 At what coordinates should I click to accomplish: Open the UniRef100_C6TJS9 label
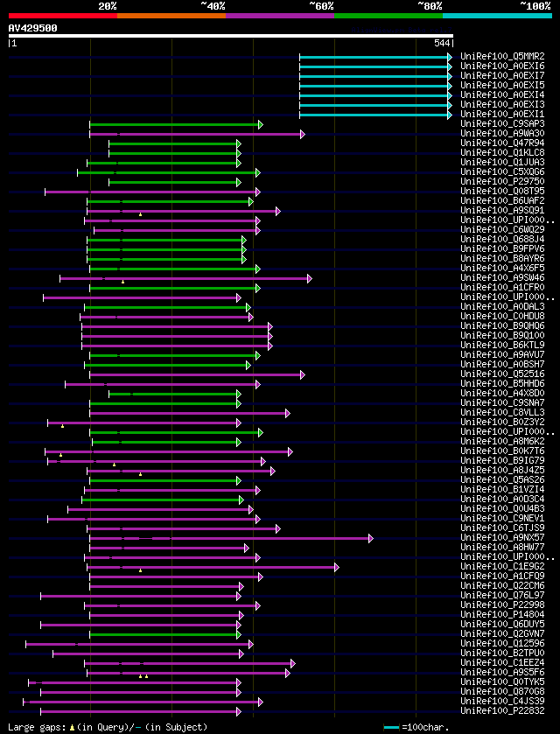point(502,528)
